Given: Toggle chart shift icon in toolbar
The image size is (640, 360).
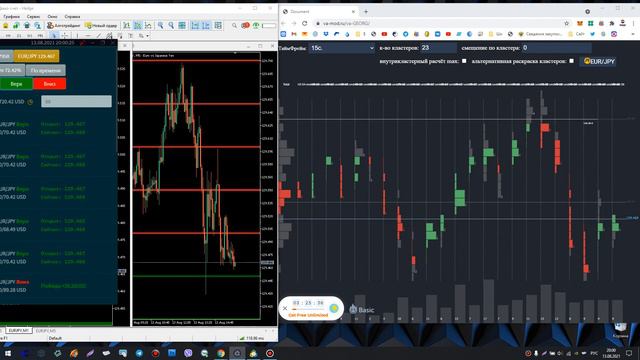Looking at the screenshot, I should tap(206, 25).
